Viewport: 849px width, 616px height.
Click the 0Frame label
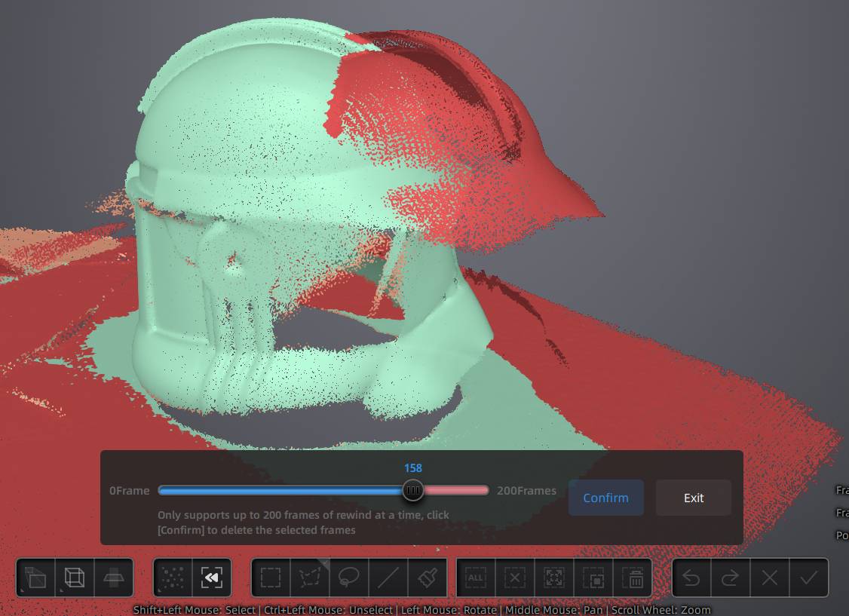pos(130,490)
